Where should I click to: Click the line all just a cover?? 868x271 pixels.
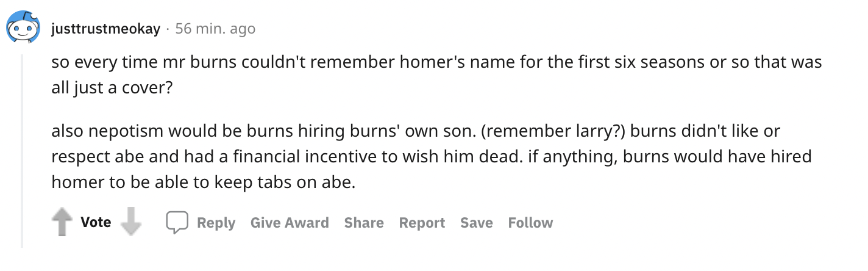(x=112, y=88)
